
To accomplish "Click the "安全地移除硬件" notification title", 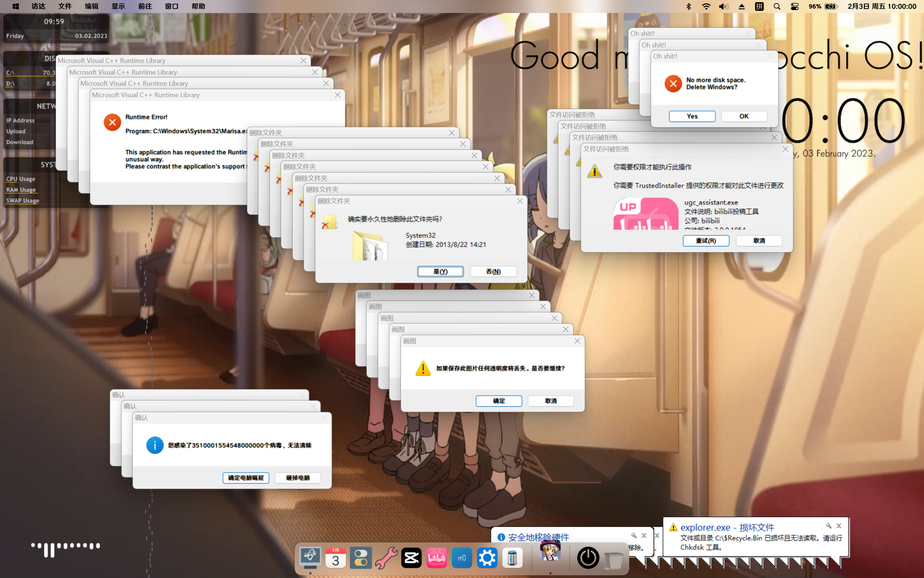I will (x=539, y=537).
